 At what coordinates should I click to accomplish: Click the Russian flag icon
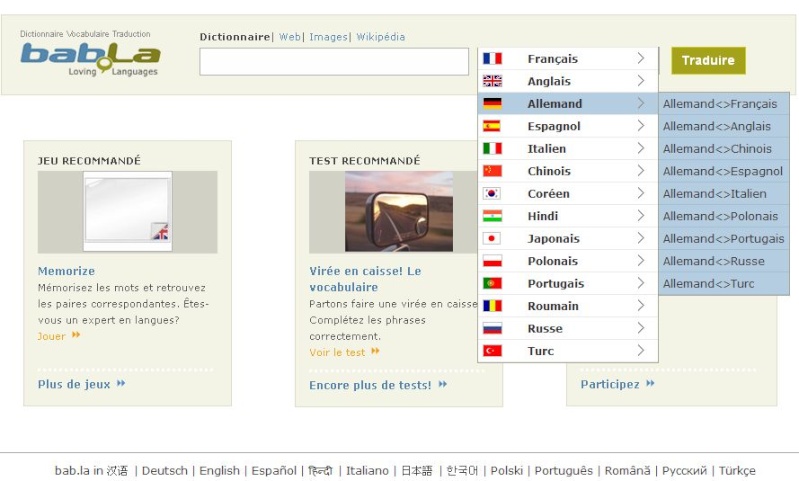click(x=492, y=328)
